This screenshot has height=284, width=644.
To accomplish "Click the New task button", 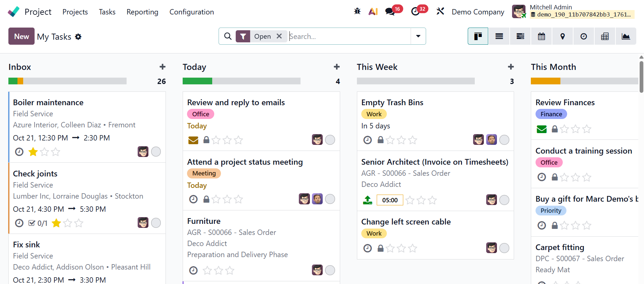I will [21, 36].
